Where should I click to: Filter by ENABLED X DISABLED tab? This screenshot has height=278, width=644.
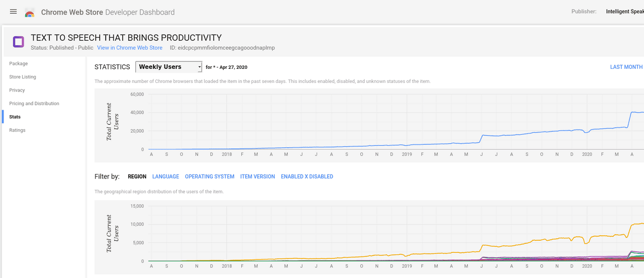pos(307,176)
